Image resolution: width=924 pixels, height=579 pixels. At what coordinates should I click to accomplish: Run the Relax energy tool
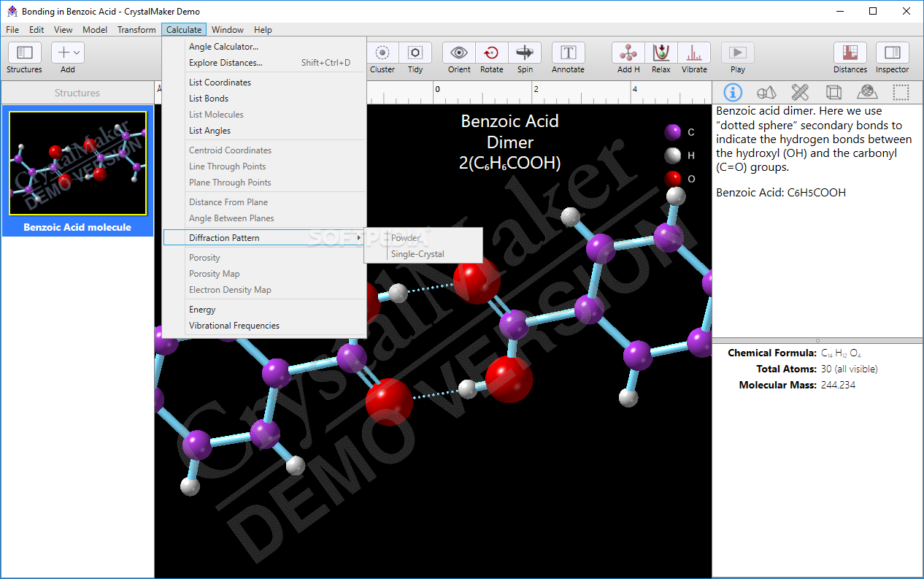661,53
